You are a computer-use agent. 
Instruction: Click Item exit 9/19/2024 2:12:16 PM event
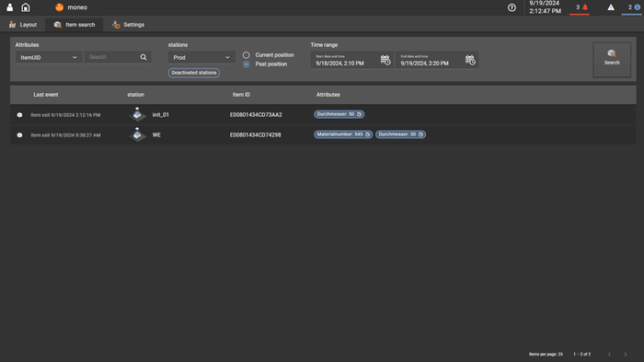[65, 115]
